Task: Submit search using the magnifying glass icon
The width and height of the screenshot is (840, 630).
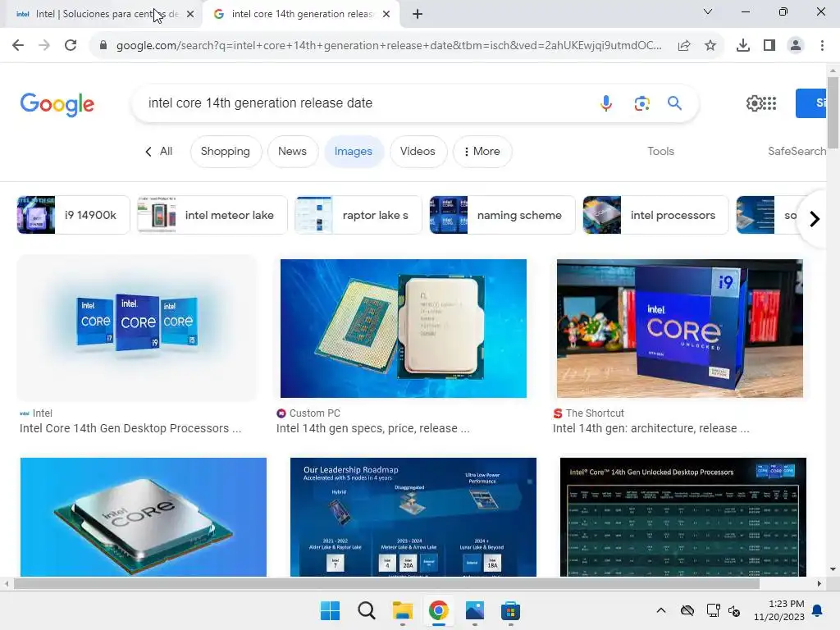Action: (674, 103)
